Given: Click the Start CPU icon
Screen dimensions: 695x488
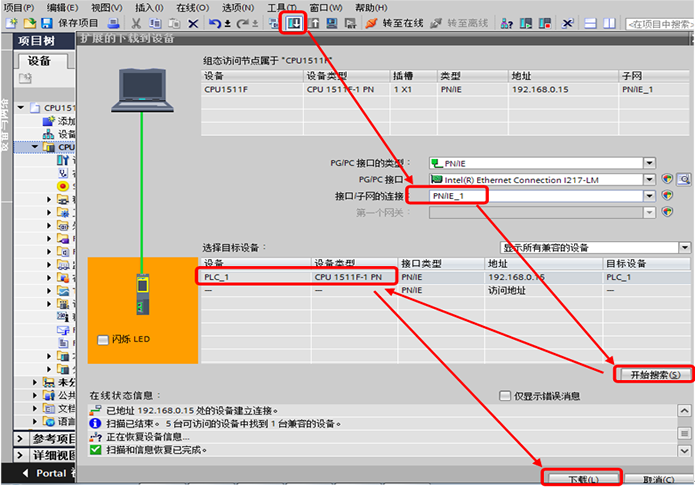Looking at the screenshot, I should click(x=526, y=23).
